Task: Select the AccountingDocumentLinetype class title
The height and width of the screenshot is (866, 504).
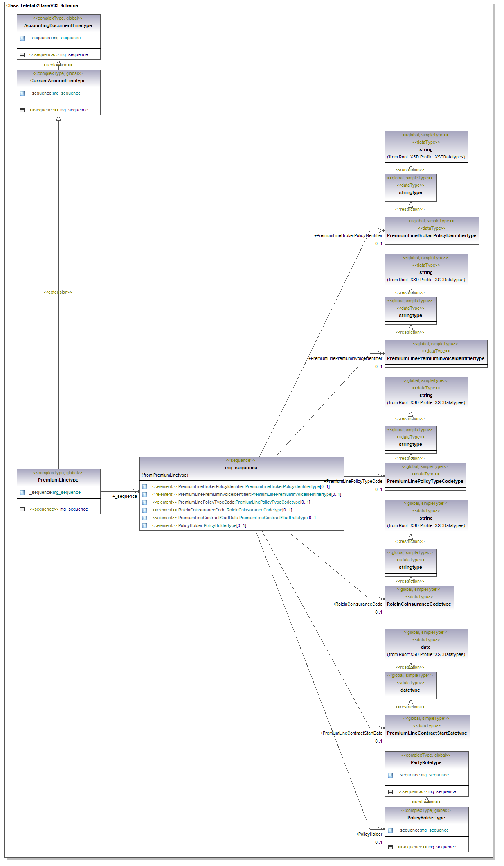Action: [x=58, y=25]
